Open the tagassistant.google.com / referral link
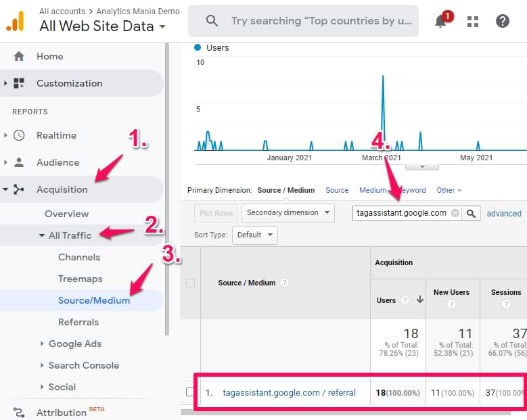527x420 pixels. click(x=289, y=392)
